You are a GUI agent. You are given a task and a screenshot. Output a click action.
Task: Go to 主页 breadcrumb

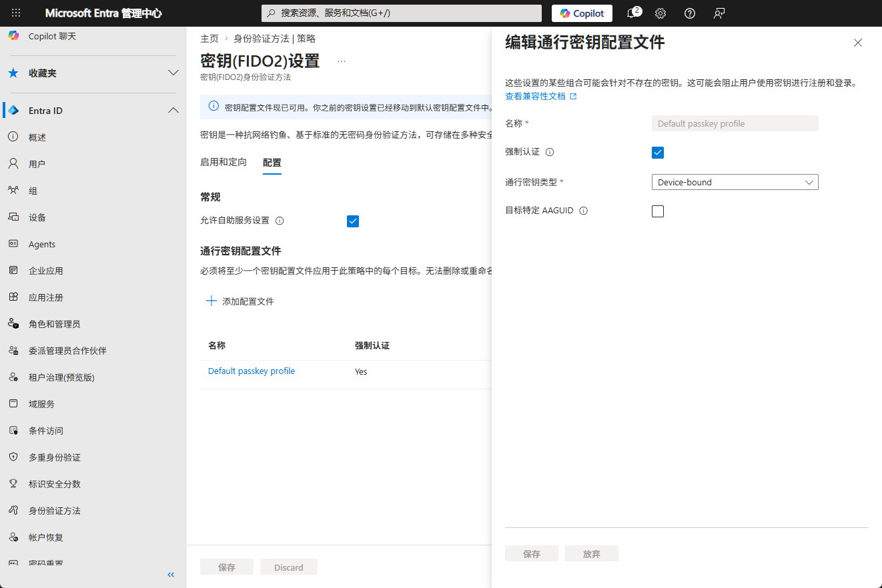[209, 39]
